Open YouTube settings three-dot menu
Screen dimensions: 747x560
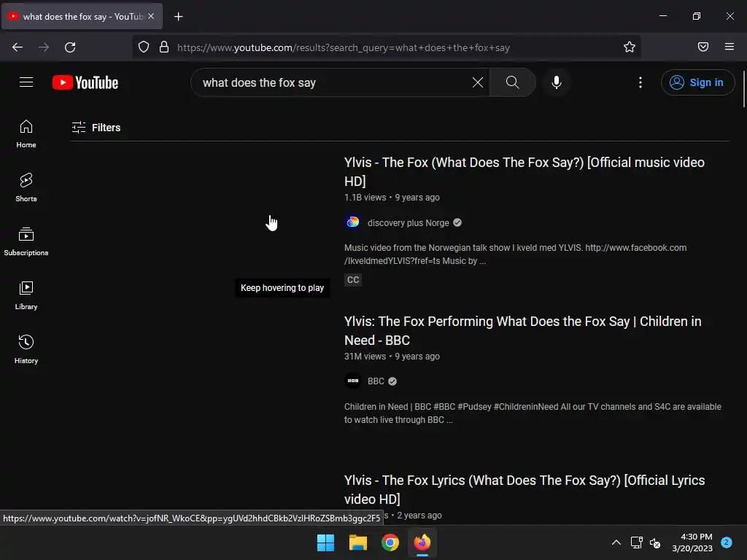pyautogui.click(x=640, y=82)
